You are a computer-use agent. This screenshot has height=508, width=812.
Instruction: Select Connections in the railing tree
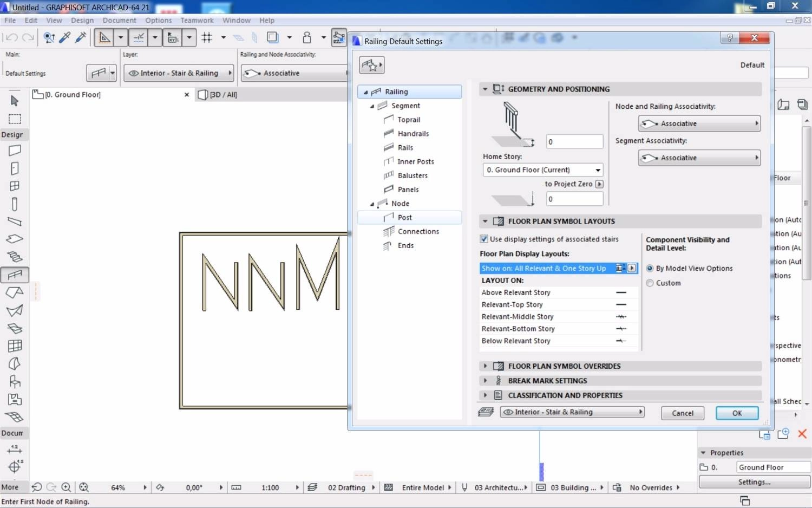pyautogui.click(x=418, y=231)
